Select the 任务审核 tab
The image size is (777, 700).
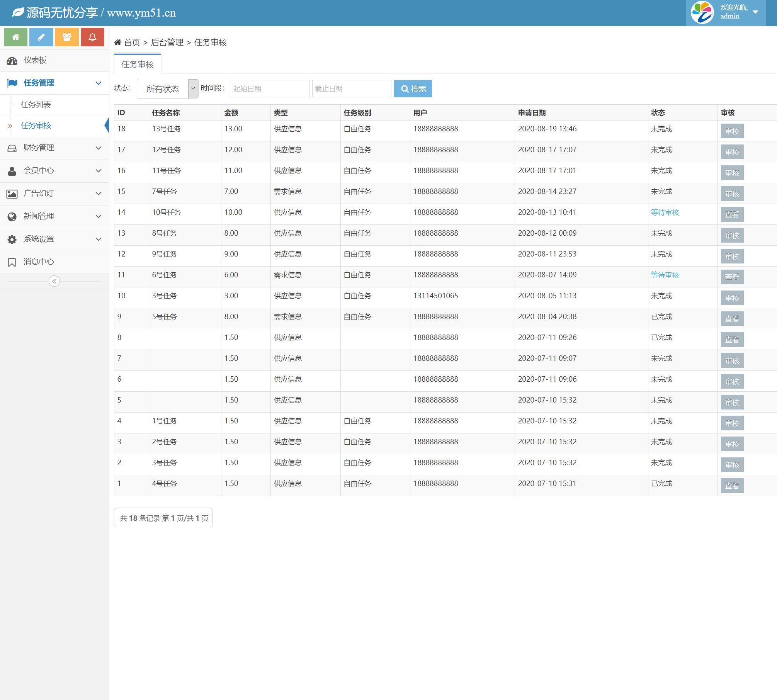(x=138, y=64)
